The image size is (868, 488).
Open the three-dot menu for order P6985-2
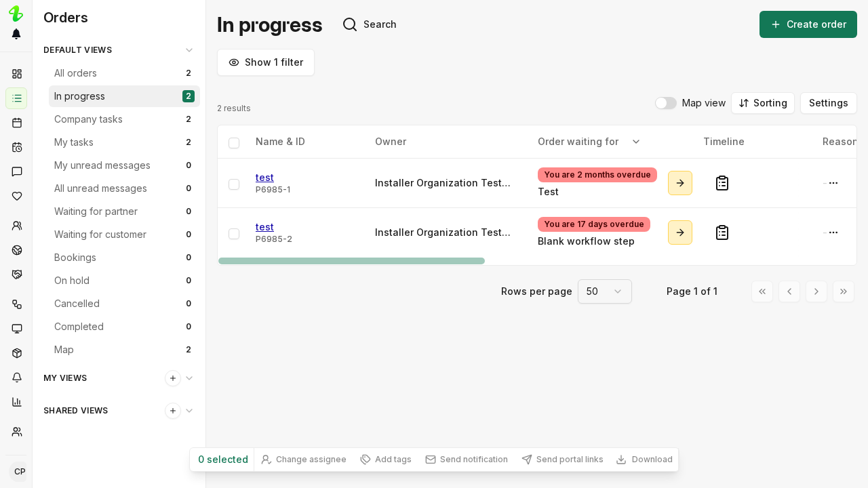click(833, 232)
